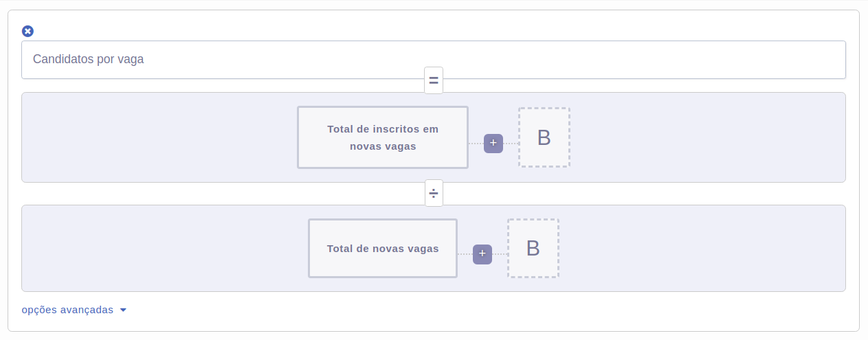868x340 pixels.
Task: Click the letter B in the upper dashed box
Action: (x=544, y=137)
